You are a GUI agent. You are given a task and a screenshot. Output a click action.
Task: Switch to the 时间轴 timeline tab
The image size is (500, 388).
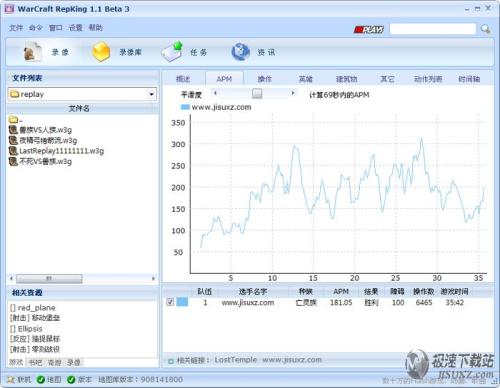tap(469, 79)
